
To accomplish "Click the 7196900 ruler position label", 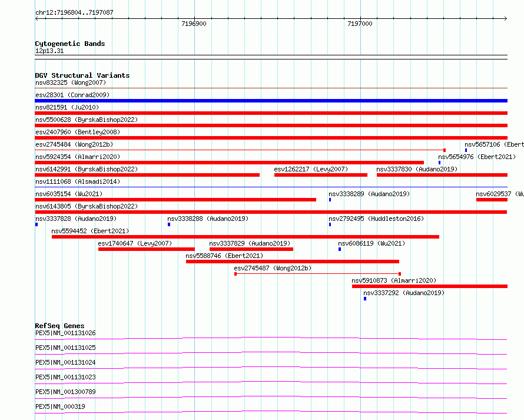I will pyautogui.click(x=194, y=24).
